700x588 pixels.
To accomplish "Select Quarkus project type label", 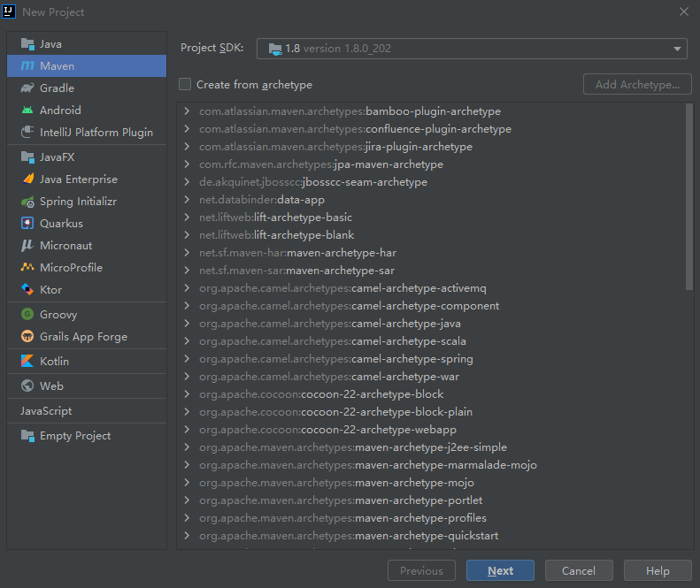I will click(61, 224).
